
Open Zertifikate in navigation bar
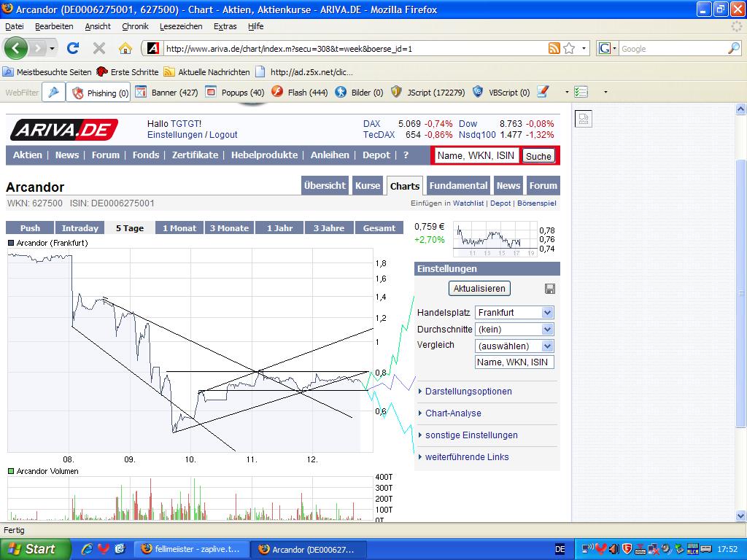(x=195, y=155)
